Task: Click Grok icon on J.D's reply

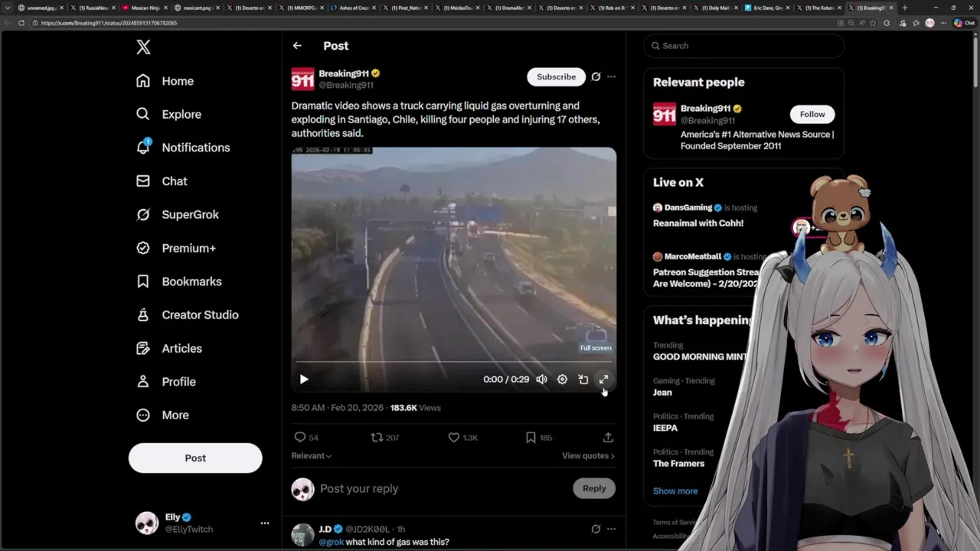Action: coord(596,529)
